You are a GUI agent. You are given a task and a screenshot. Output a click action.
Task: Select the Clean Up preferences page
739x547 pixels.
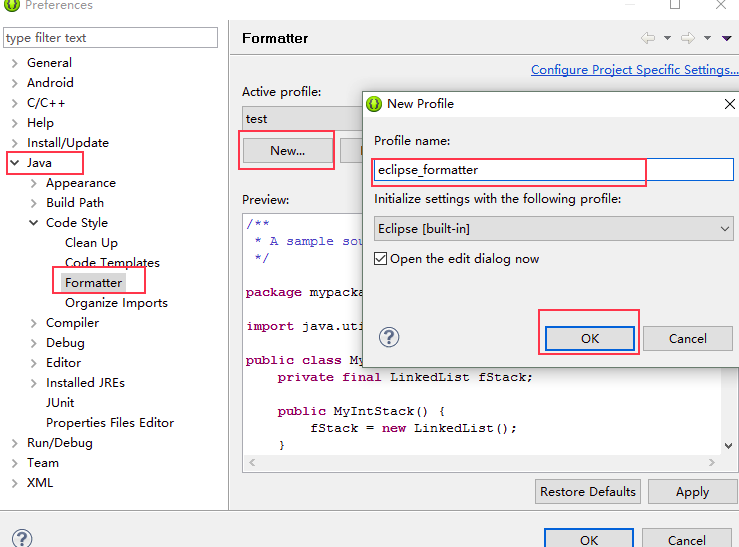[91, 243]
